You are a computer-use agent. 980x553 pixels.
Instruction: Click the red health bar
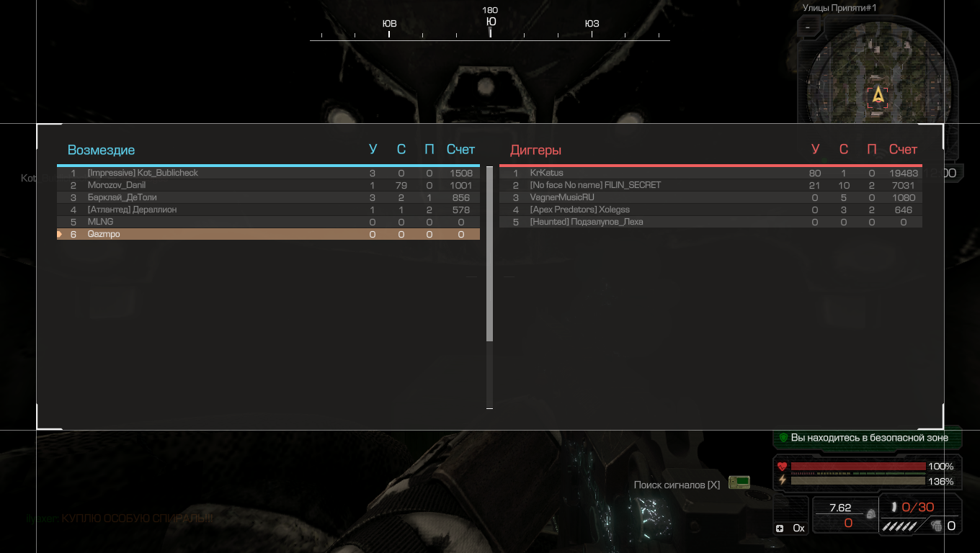(857, 467)
